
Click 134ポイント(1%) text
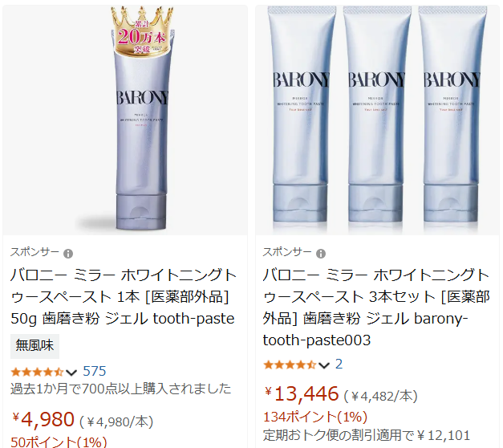tap(315, 417)
